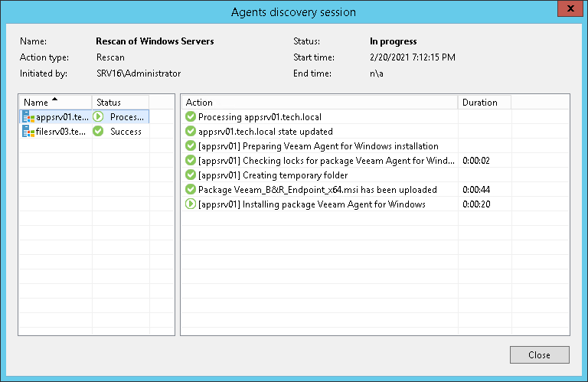Click the green in-progress status icon for appsrv01
The width and height of the screenshot is (588, 382).
[x=99, y=117]
